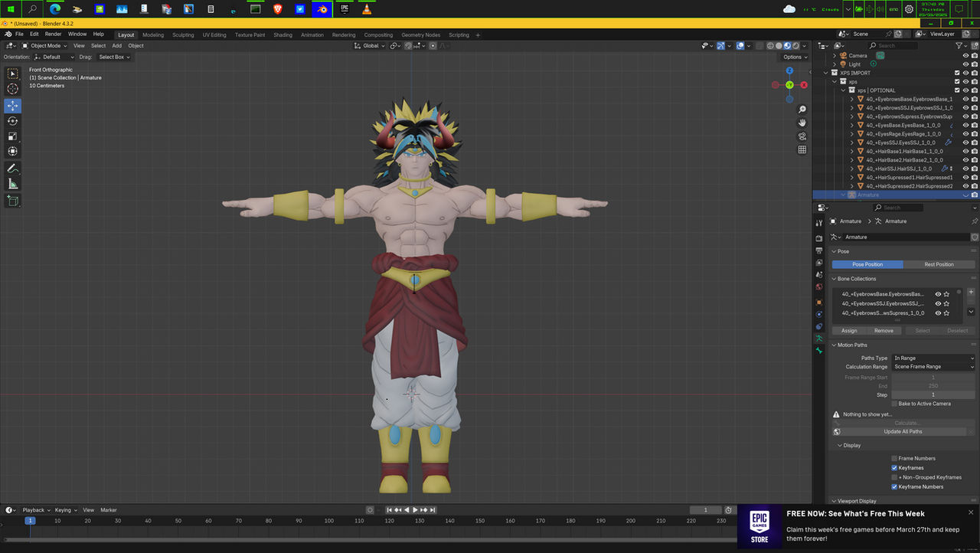This screenshot has width=980, height=553.
Task: Switch orthographic/perspective grid gizmo
Action: pos(802,150)
